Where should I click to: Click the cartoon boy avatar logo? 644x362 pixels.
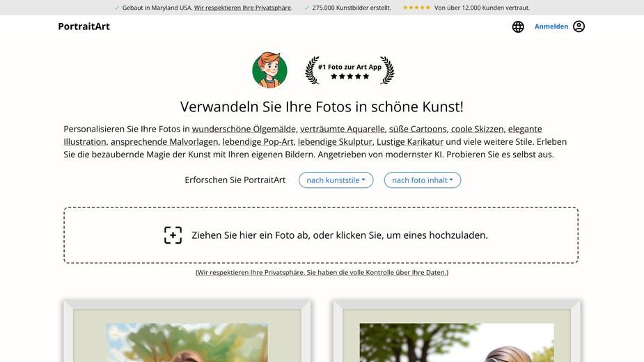[x=270, y=70]
